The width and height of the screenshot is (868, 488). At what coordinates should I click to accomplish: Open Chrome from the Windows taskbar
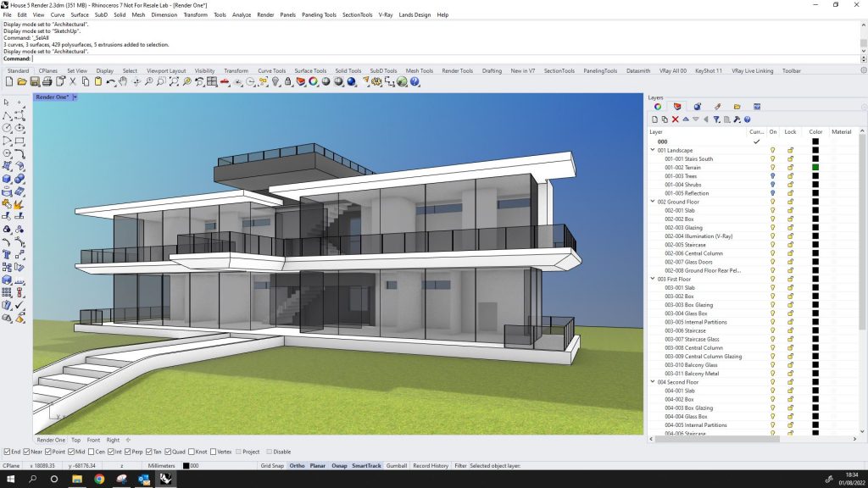point(99,480)
